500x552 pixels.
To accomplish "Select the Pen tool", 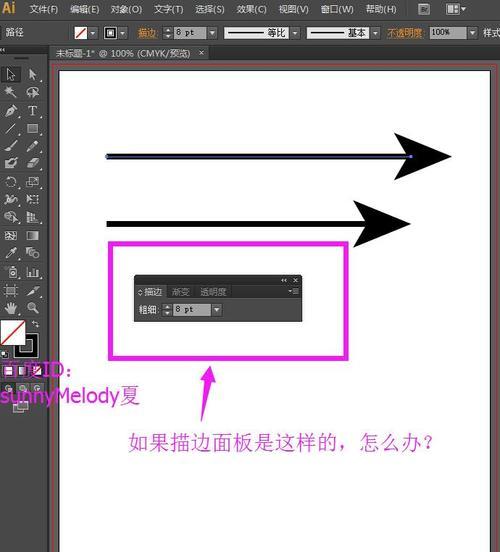I will (x=11, y=111).
